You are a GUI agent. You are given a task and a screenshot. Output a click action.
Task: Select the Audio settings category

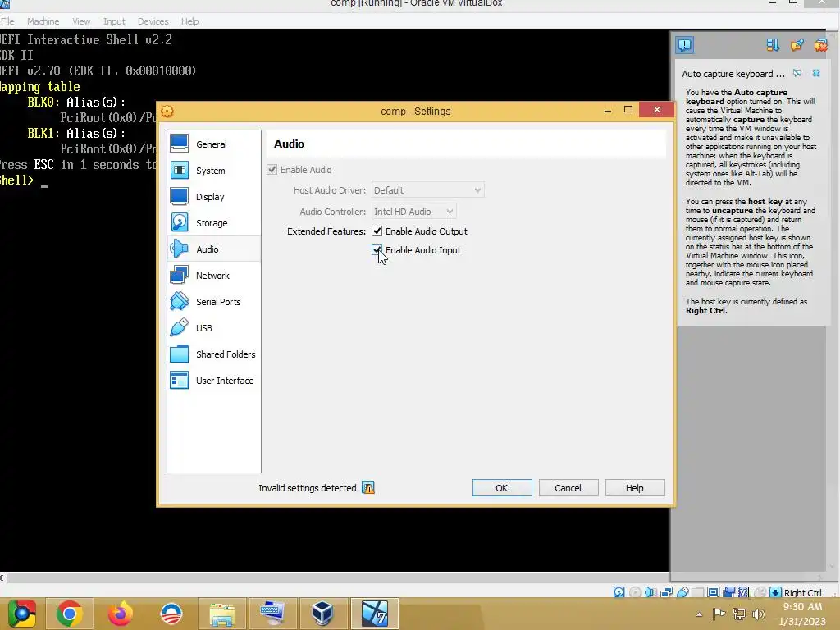(x=214, y=249)
